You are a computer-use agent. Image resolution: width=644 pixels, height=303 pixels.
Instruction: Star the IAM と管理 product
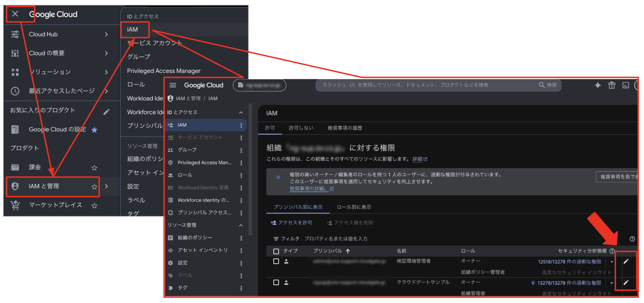[94, 186]
